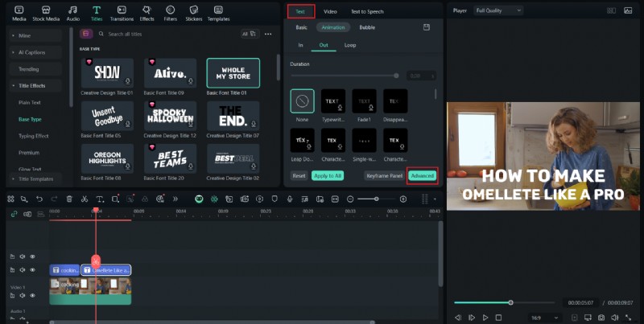The height and width of the screenshot is (324, 644).
Task: Open the Transitions tab
Action: coord(122,13)
